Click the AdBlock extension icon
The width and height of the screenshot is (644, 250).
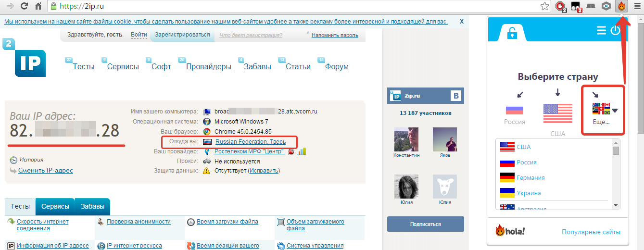(560, 6)
